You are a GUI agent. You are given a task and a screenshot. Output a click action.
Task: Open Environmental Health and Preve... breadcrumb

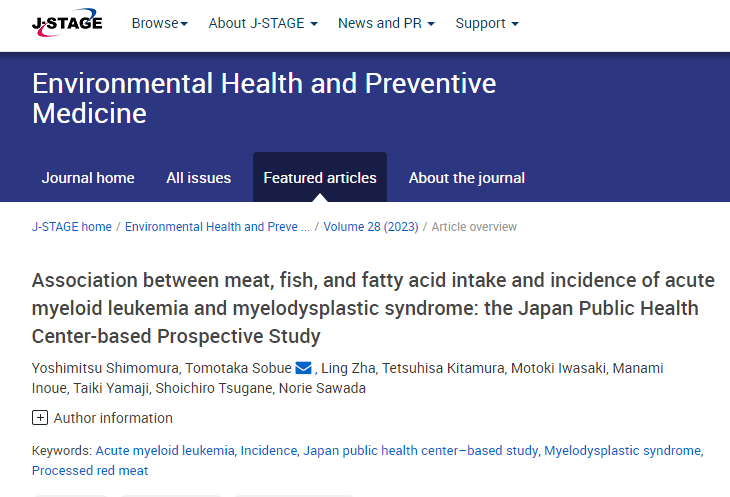point(217,227)
